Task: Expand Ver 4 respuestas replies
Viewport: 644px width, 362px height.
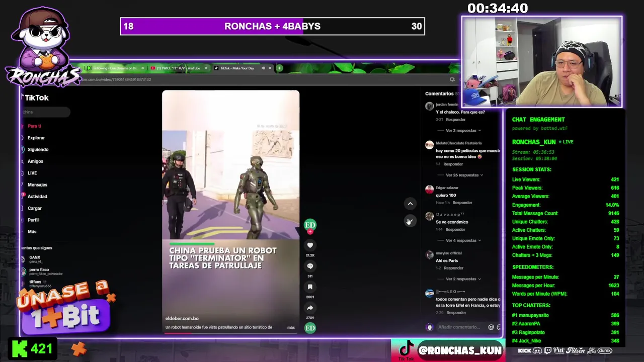Action: point(463,240)
